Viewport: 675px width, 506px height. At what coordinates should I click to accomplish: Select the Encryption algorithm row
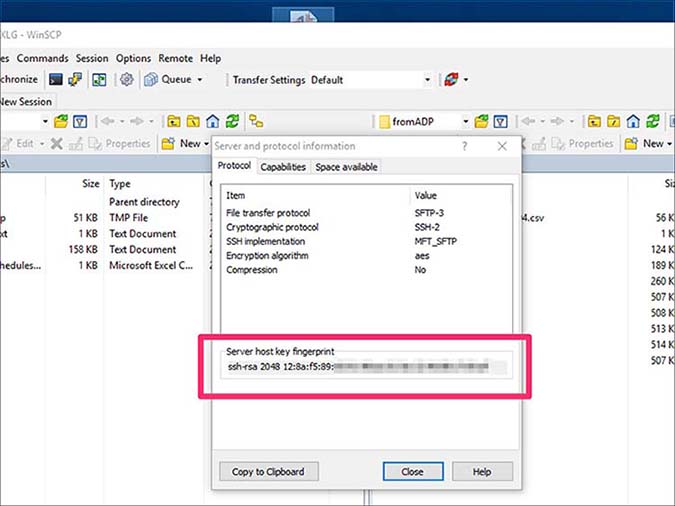269,256
